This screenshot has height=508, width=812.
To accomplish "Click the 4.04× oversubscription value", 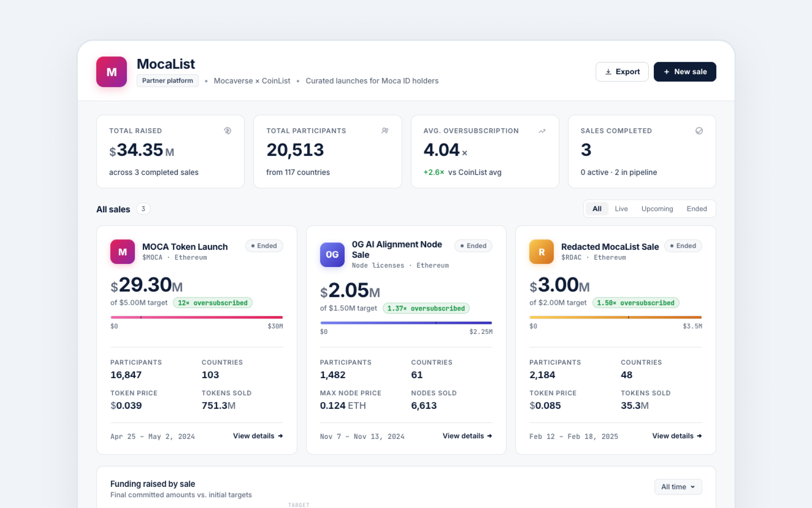I will point(445,150).
